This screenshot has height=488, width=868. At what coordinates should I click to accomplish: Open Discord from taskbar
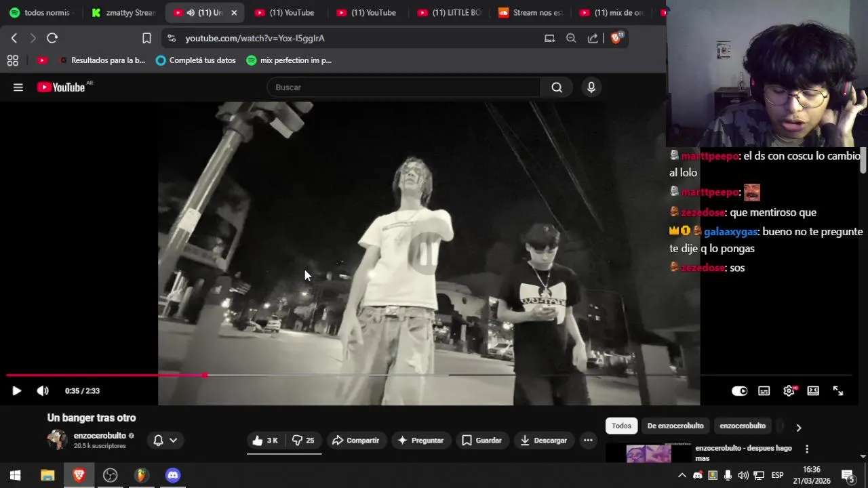pyautogui.click(x=173, y=475)
